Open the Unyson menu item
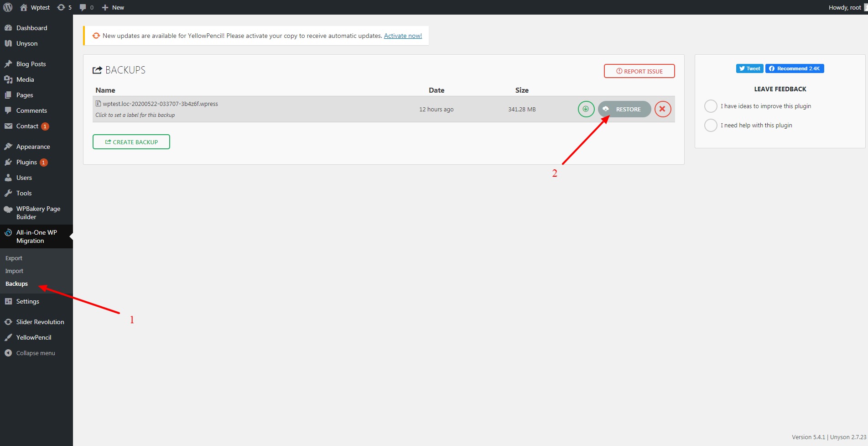This screenshot has width=868, height=446. [36, 43]
